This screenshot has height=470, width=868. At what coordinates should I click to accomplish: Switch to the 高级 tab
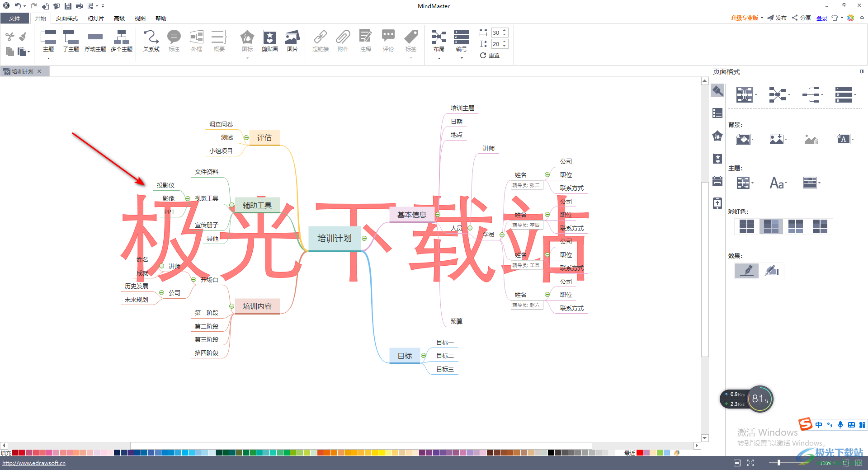(119, 18)
